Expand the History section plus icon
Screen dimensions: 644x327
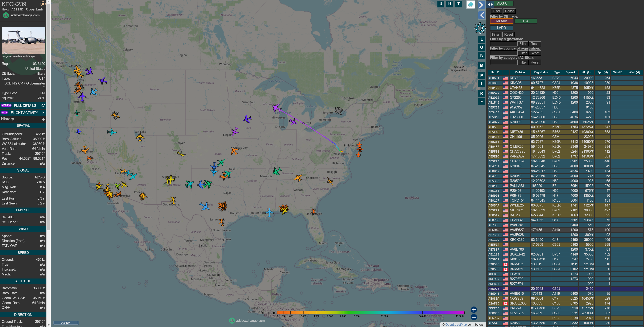coord(44,119)
